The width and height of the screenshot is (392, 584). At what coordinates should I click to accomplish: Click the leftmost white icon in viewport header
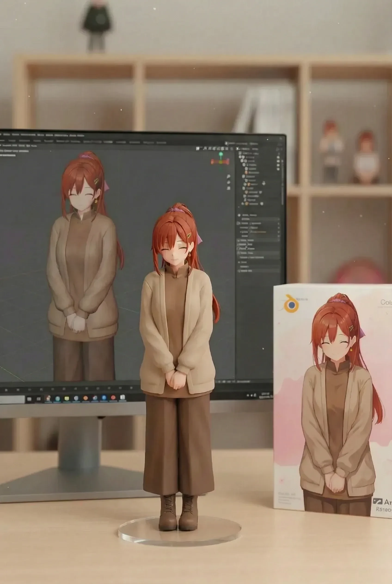point(198,149)
